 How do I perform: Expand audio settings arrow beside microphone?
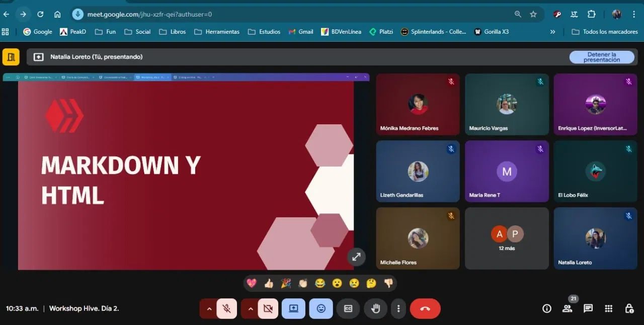pyautogui.click(x=209, y=309)
